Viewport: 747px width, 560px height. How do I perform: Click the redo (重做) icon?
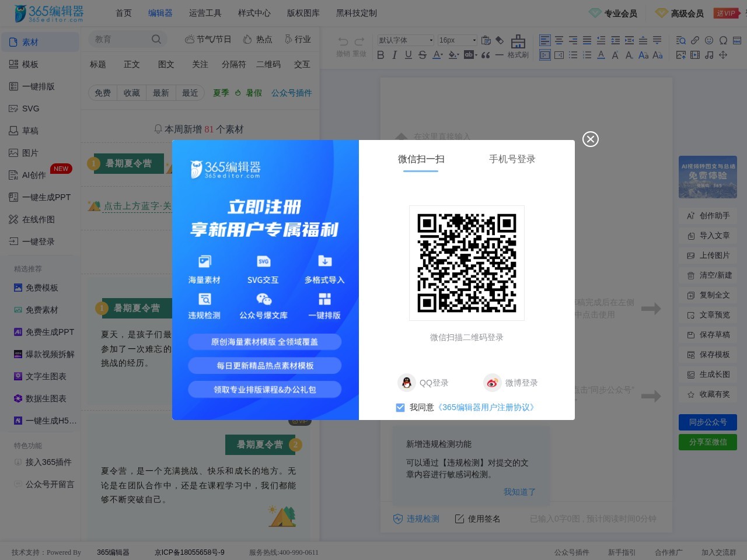point(359,41)
